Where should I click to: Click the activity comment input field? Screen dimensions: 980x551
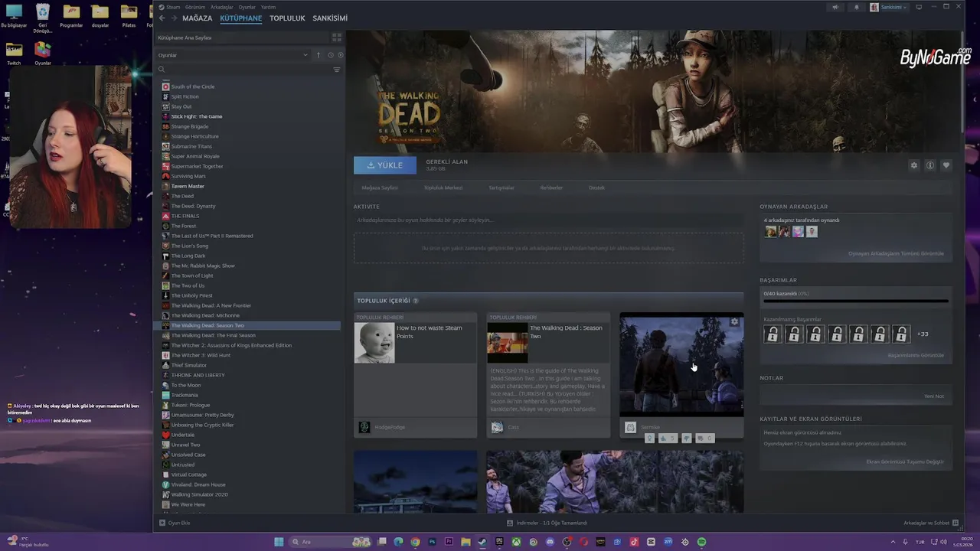tap(548, 220)
